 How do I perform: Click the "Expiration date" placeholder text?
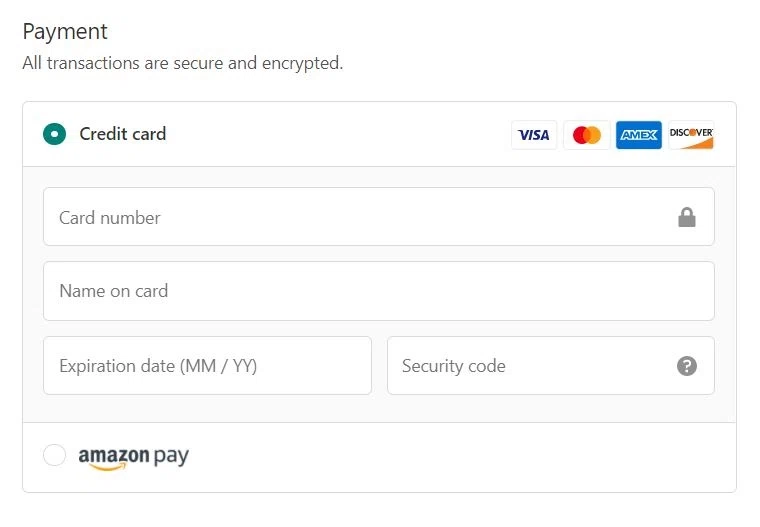coord(158,366)
